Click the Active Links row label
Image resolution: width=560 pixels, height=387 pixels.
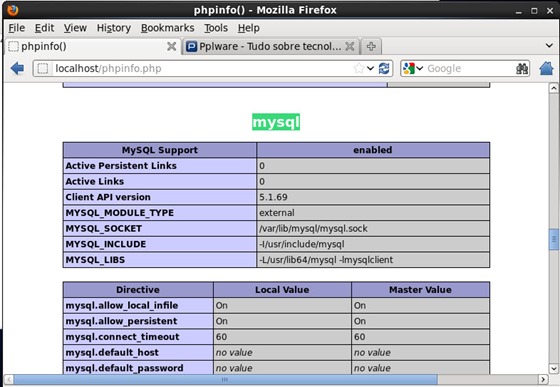(x=95, y=181)
